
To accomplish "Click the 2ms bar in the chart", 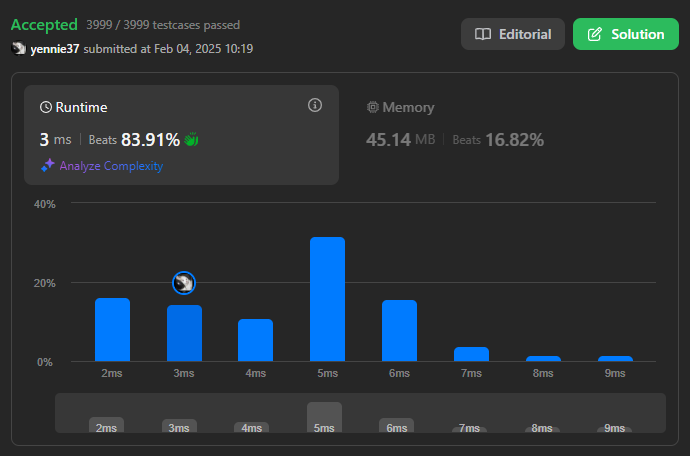I will pos(113,330).
